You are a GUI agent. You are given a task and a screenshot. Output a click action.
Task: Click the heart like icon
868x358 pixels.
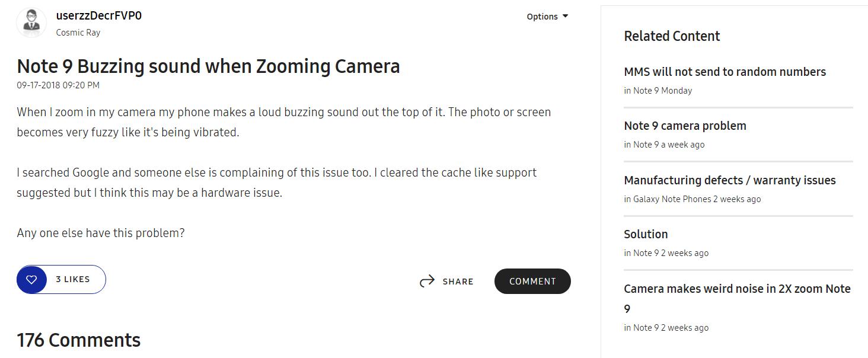[x=32, y=279]
